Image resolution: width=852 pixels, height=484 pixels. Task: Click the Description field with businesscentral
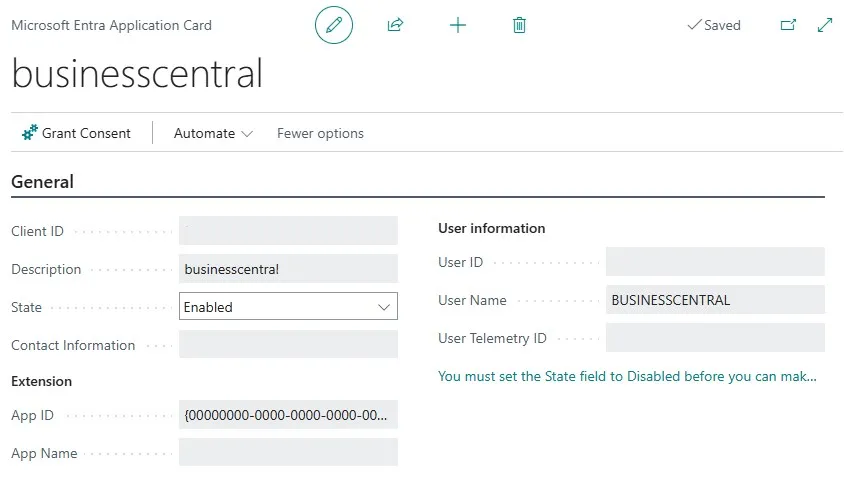click(288, 268)
